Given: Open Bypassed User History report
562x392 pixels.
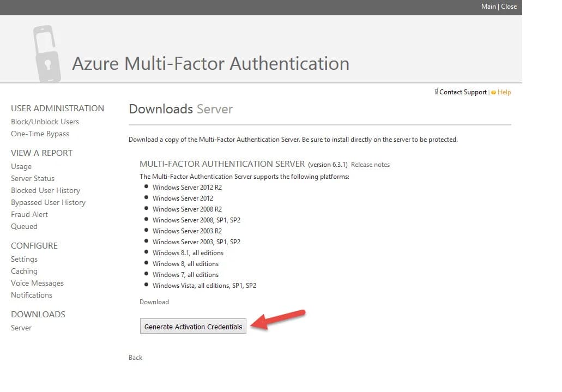Looking at the screenshot, I should coord(48,202).
